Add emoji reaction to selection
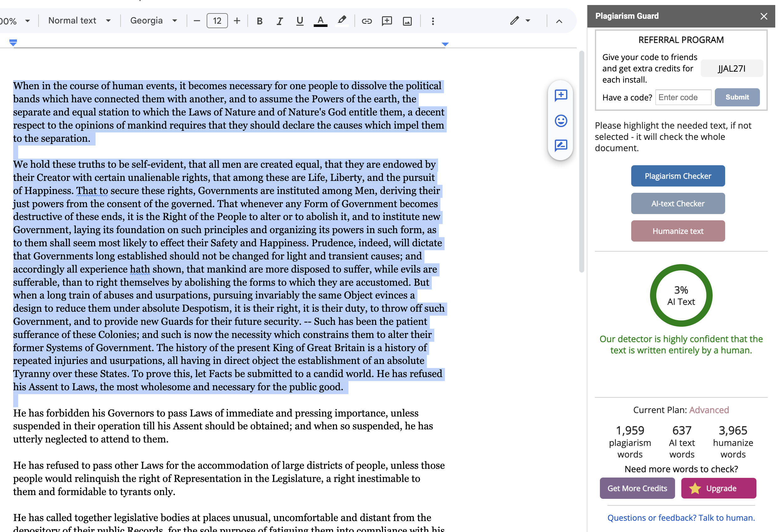This screenshot has width=779, height=532. coord(561,120)
